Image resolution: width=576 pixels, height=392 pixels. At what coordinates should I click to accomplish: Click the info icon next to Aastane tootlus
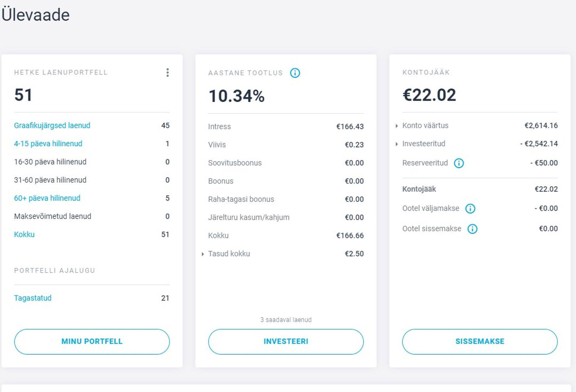[x=295, y=73]
